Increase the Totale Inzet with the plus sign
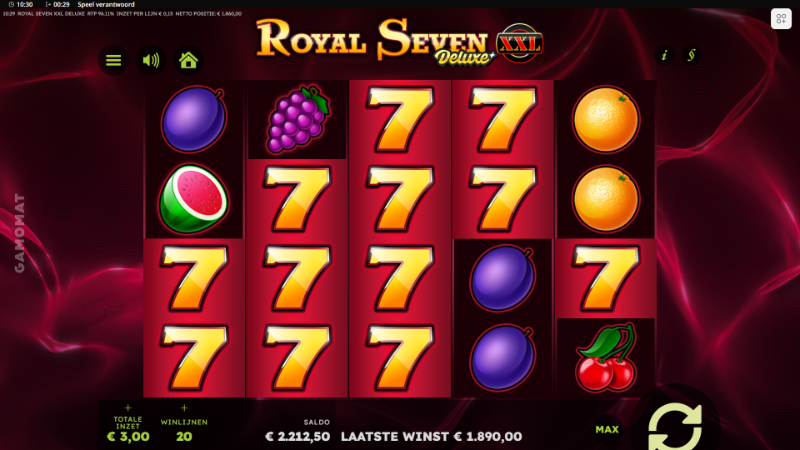Screen dimensions: 800x450 [x=128, y=408]
